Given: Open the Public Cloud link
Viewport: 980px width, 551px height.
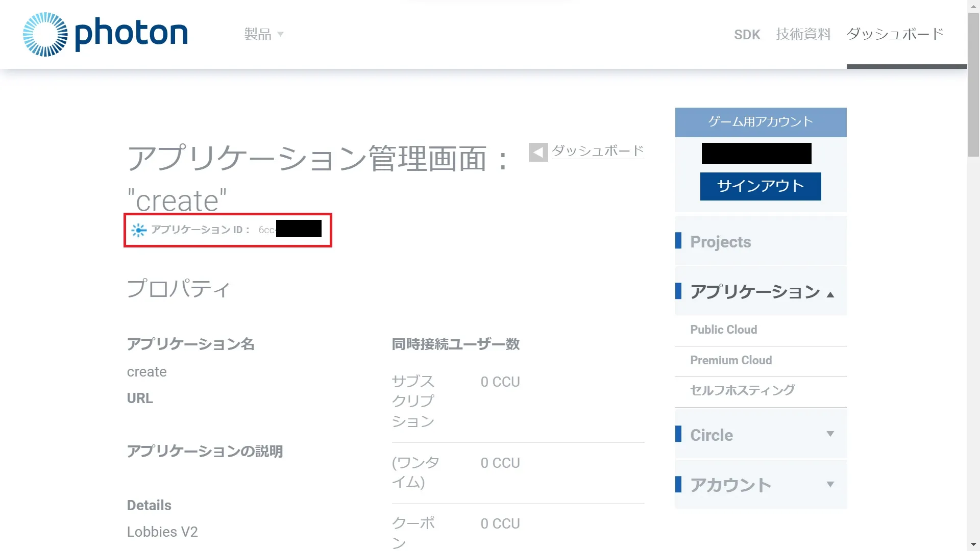Looking at the screenshot, I should (x=723, y=330).
